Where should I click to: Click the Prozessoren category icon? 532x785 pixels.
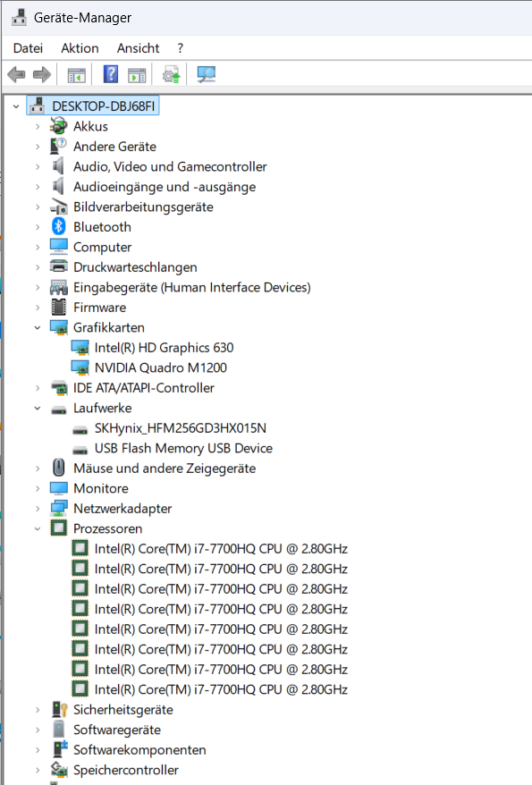58,528
